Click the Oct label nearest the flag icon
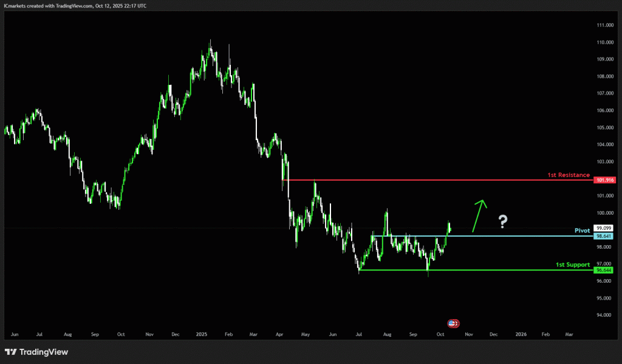Image resolution: width=622 pixels, height=364 pixels. 440,334
